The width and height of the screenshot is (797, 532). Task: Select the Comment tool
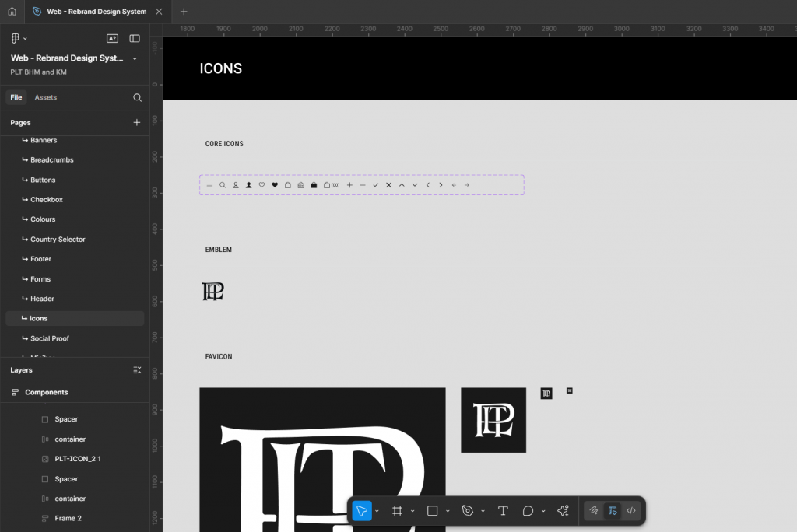pos(528,511)
